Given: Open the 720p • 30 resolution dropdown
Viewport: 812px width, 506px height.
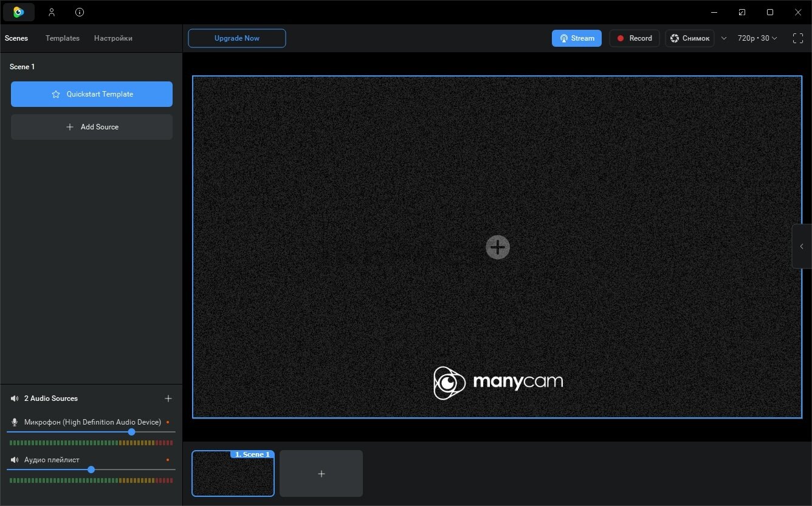Looking at the screenshot, I should pos(757,38).
